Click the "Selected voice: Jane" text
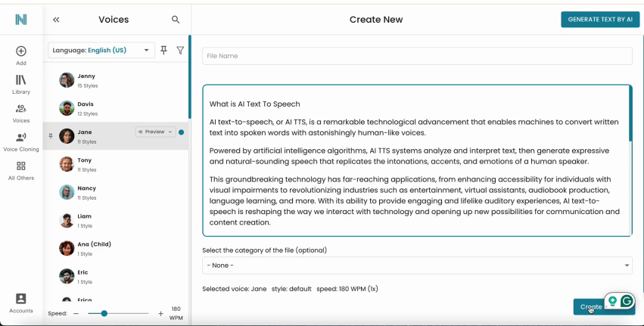The image size is (644, 326). coord(234,289)
